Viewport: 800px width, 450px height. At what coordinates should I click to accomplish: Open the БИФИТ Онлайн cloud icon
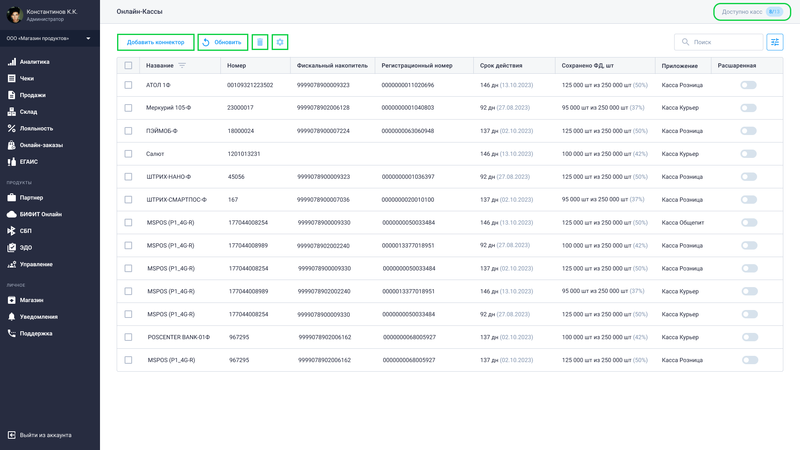[12, 214]
